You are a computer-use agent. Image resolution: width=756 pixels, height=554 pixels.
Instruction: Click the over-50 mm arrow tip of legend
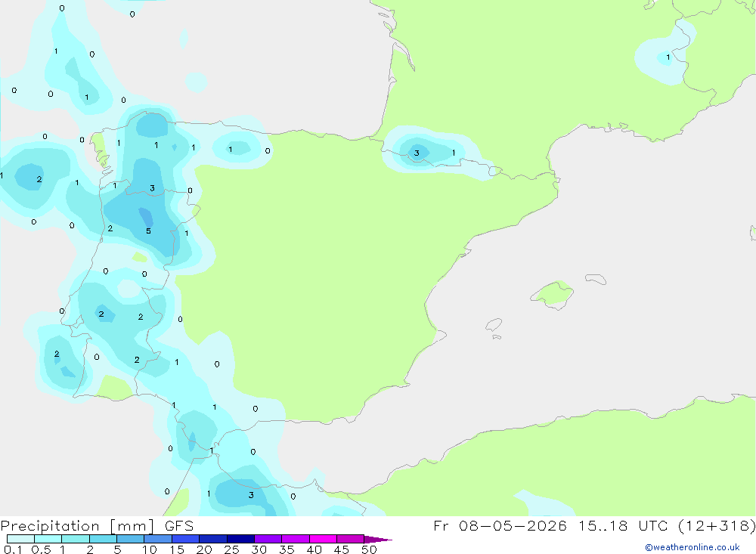click(x=379, y=540)
